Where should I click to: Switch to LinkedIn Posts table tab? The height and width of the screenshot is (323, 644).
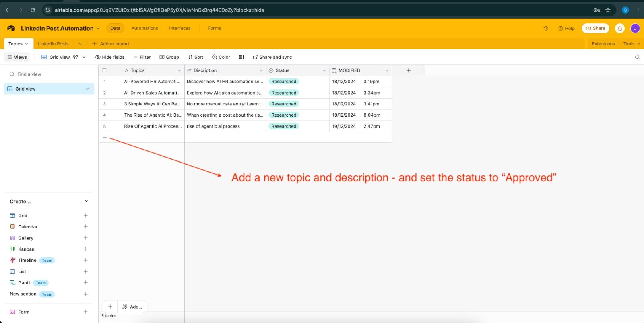click(53, 44)
